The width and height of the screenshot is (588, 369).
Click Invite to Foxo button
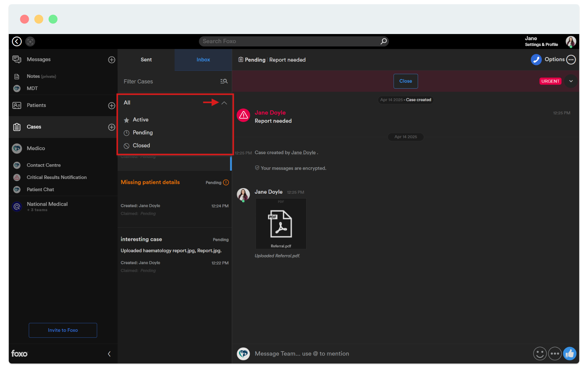click(x=63, y=330)
